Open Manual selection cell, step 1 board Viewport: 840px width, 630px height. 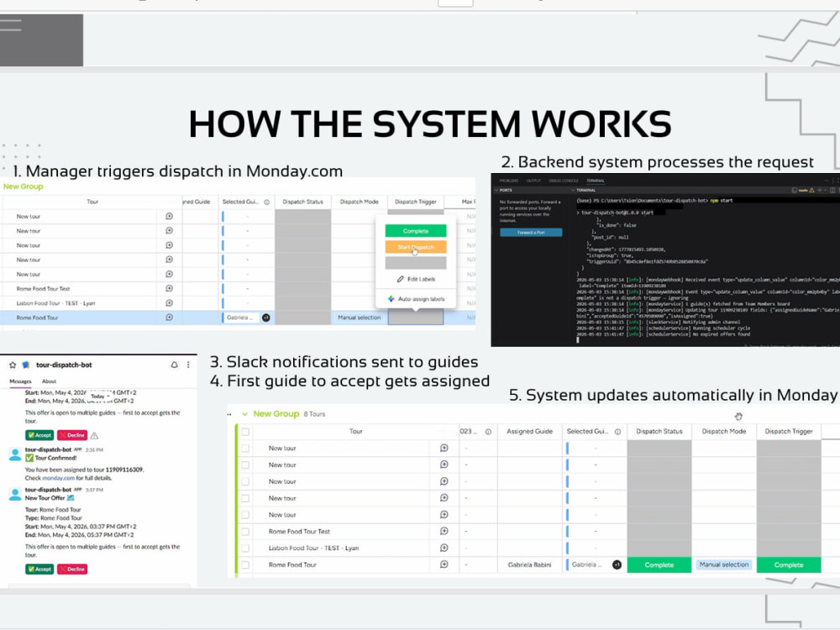tap(359, 318)
